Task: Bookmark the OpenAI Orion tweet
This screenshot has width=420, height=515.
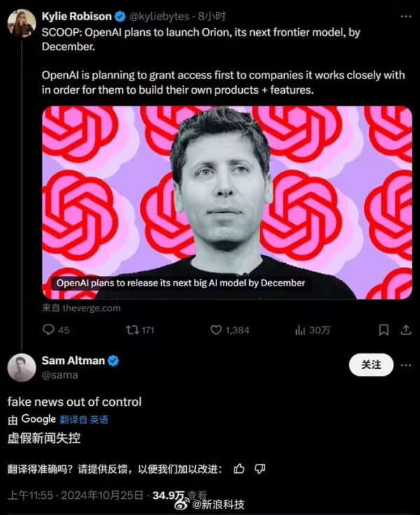Action: point(384,330)
